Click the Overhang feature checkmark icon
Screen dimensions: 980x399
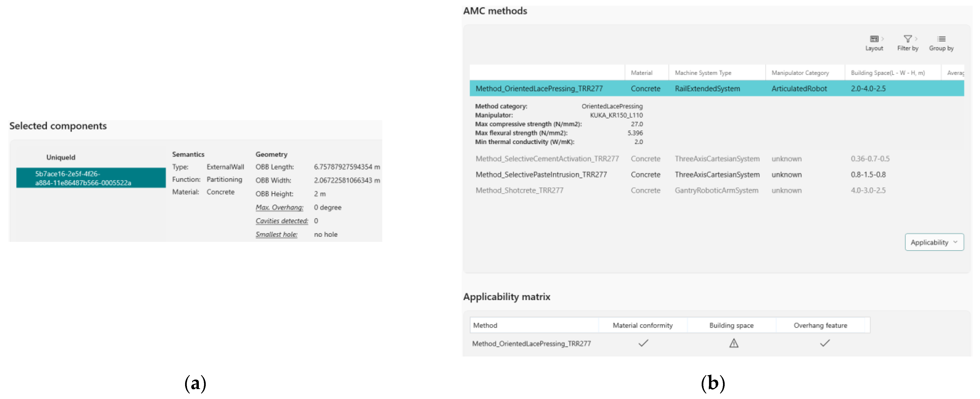824,343
